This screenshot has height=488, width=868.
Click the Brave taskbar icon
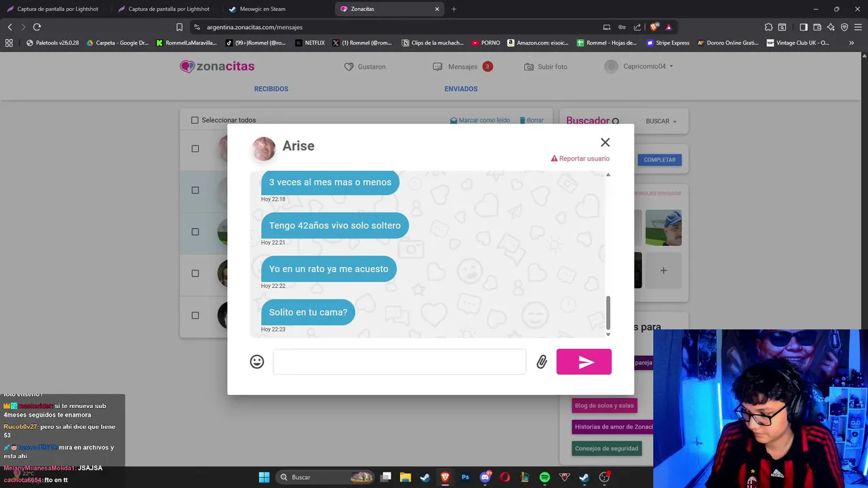(446, 477)
